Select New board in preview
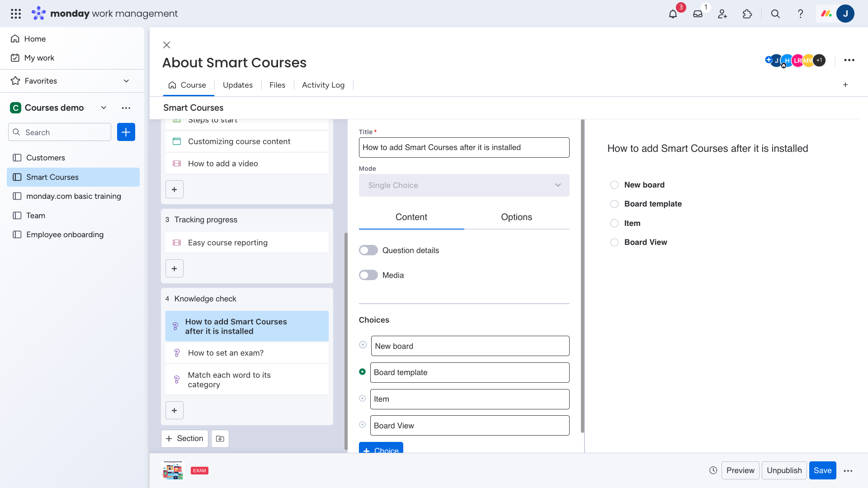The width and height of the screenshot is (868, 488). pyautogui.click(x=614, y=185)
